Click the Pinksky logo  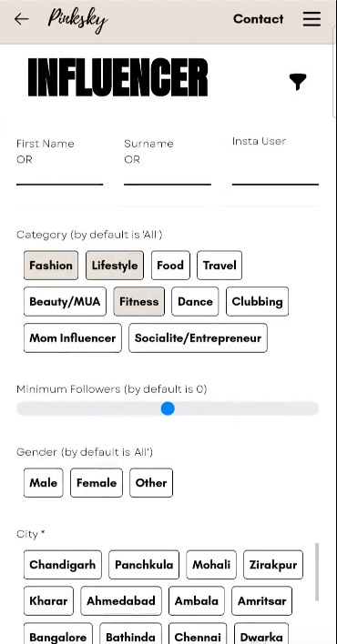pos(77,21)
